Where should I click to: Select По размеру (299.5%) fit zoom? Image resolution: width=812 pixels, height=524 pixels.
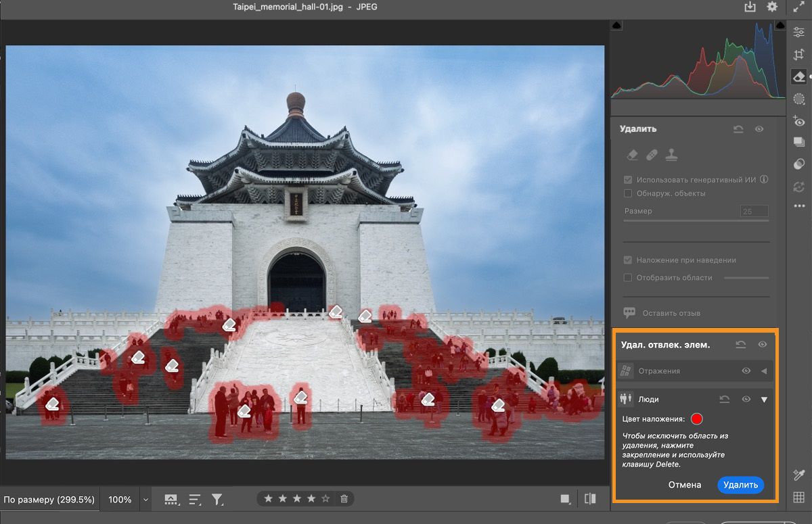point(49,500)
